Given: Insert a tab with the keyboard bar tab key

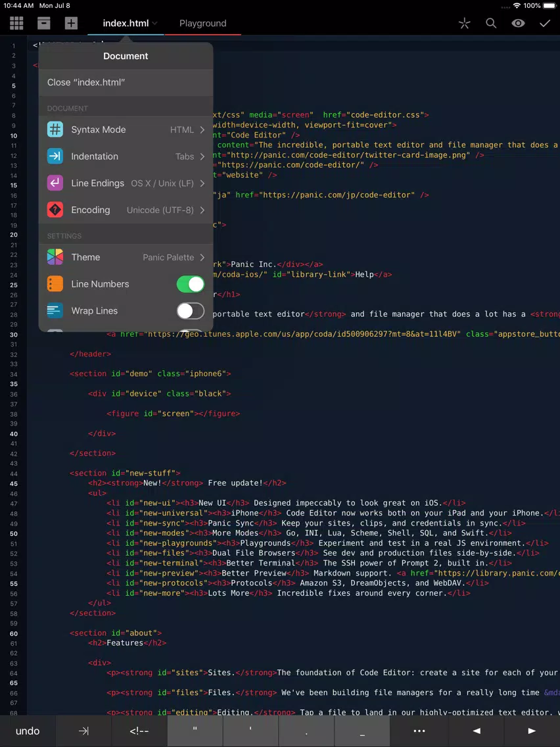Looking at the screenshot, I should 83,731.
